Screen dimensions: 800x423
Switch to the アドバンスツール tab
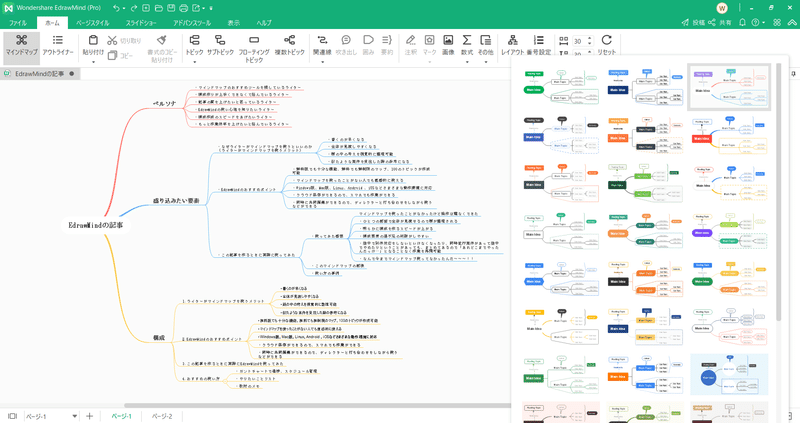click(x=192, y=23)
